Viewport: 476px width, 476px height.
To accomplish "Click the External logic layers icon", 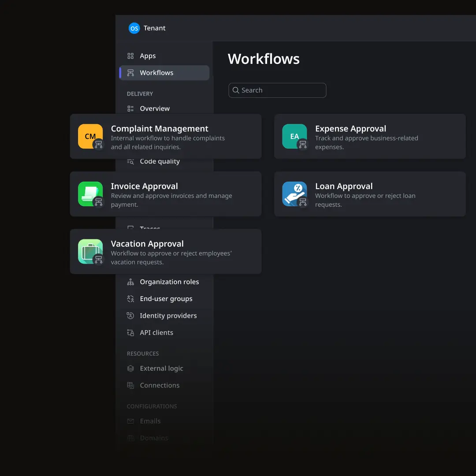I will pyautogui.click(x=130, y=368).
